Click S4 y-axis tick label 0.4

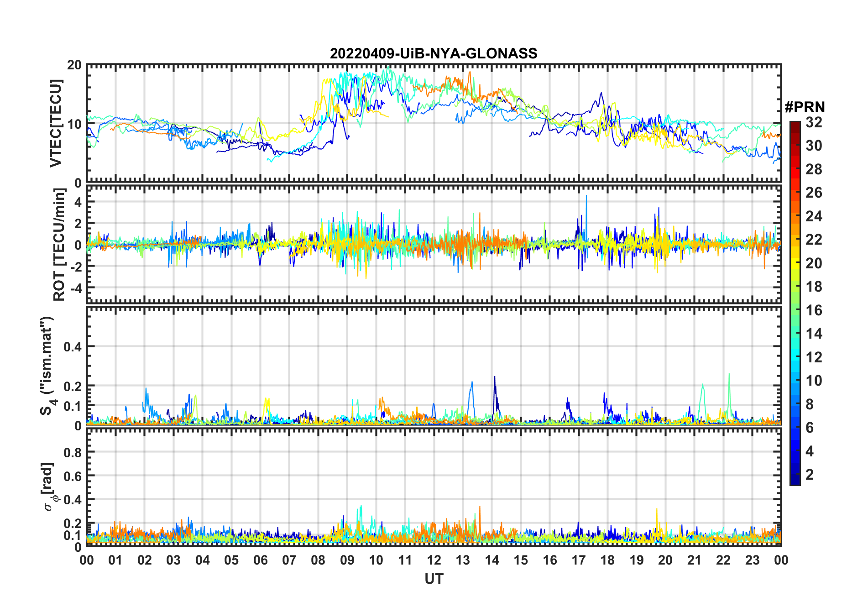(x=73, y=346)
